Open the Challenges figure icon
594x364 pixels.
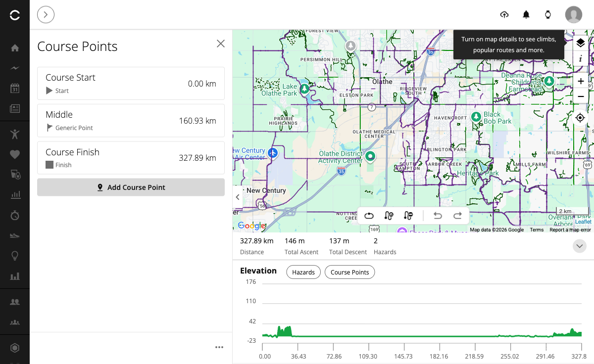click(15, 134)
